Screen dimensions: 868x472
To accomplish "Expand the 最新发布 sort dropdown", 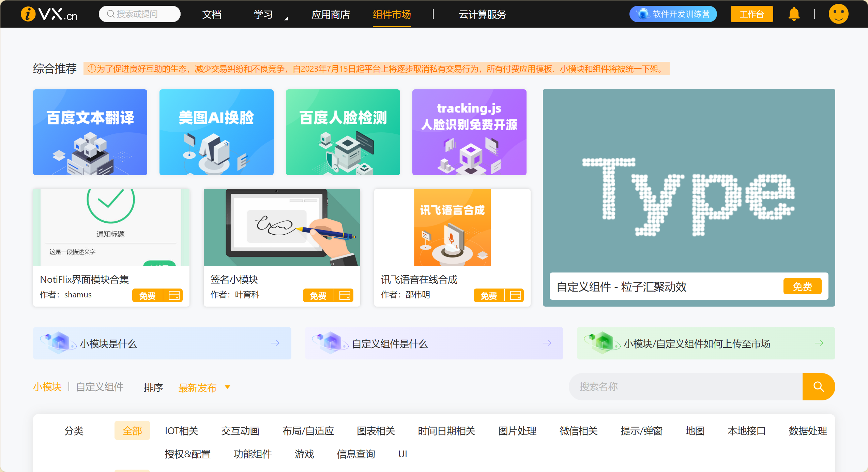I will coord(204,388).
